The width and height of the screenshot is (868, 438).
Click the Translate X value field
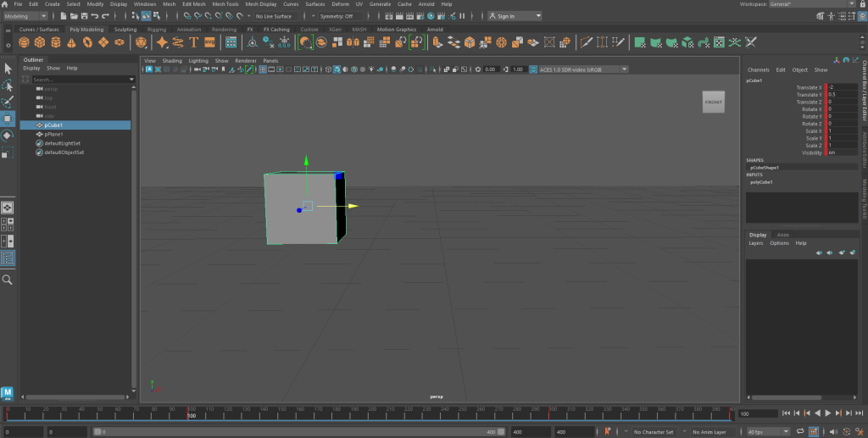[x=842, y=87]
